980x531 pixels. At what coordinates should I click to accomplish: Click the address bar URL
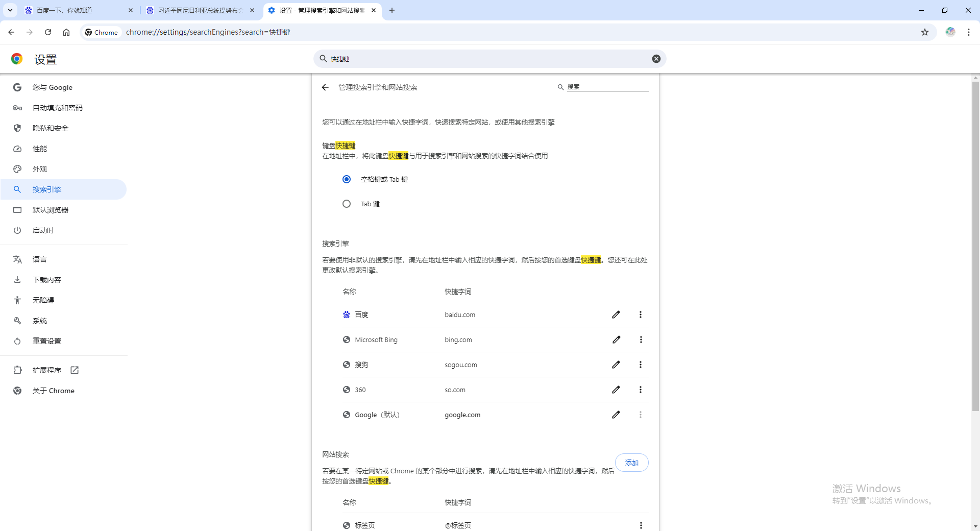point(208,32)
